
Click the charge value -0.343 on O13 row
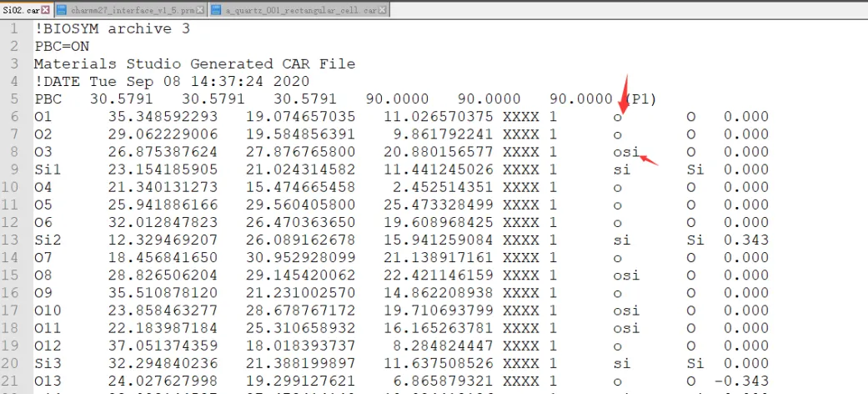[x=741, y=381]
